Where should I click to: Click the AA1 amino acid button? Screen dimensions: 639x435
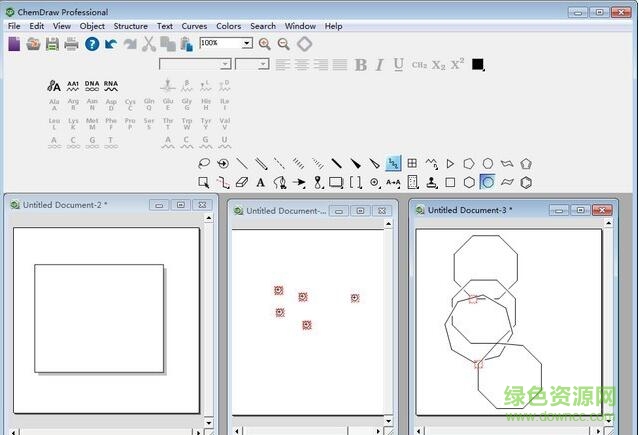coord(73,86)
